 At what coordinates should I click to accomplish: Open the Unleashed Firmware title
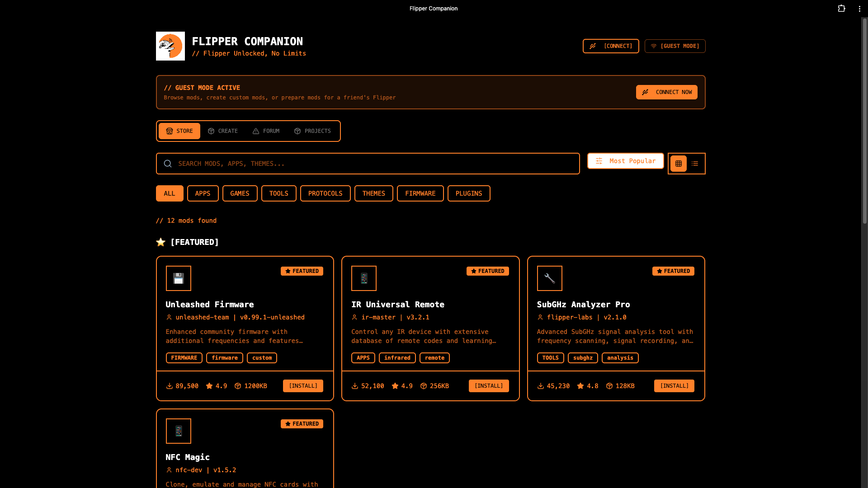(x=210, y=305)
